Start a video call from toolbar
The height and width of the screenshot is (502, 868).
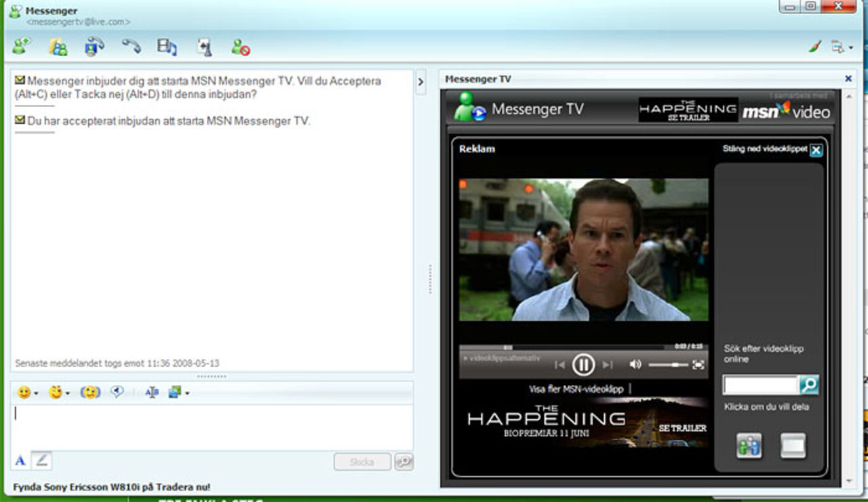94,47
